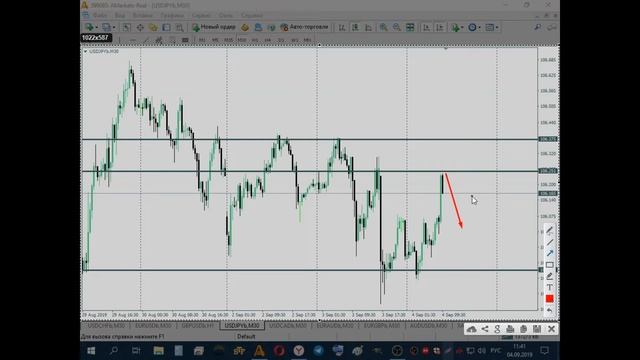Click the Новый ордер button
Viewport: 640px width, 360px height.
coord(214,27)
